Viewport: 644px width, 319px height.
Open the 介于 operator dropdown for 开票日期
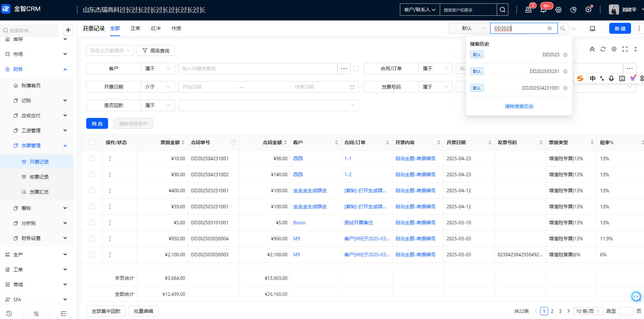158,87
